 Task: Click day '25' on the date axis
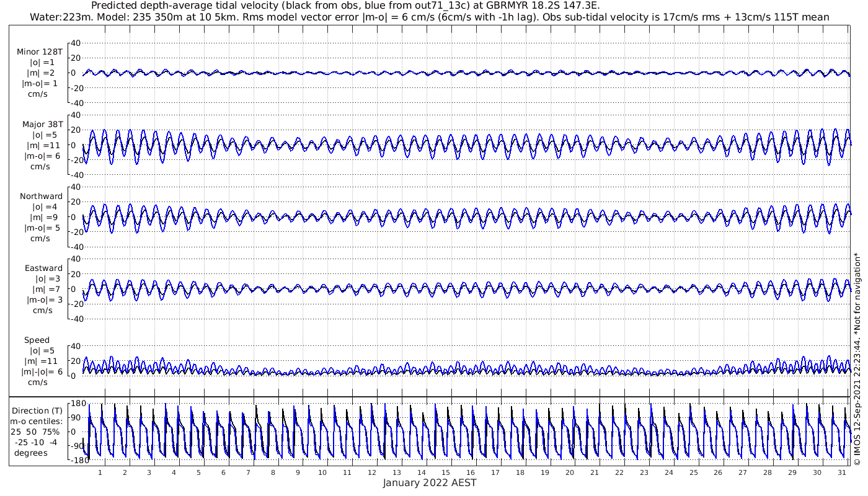click(x=693, y=472)
